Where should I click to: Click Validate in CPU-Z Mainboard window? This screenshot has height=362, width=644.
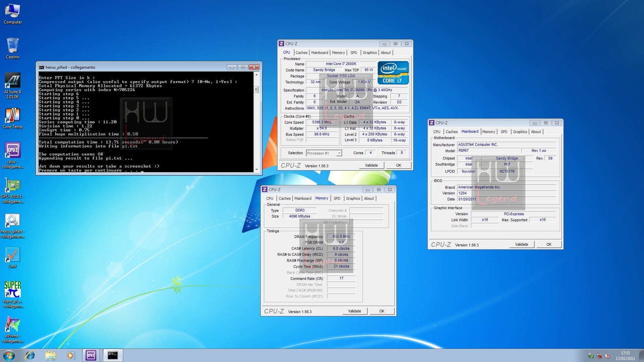(522, 244)
